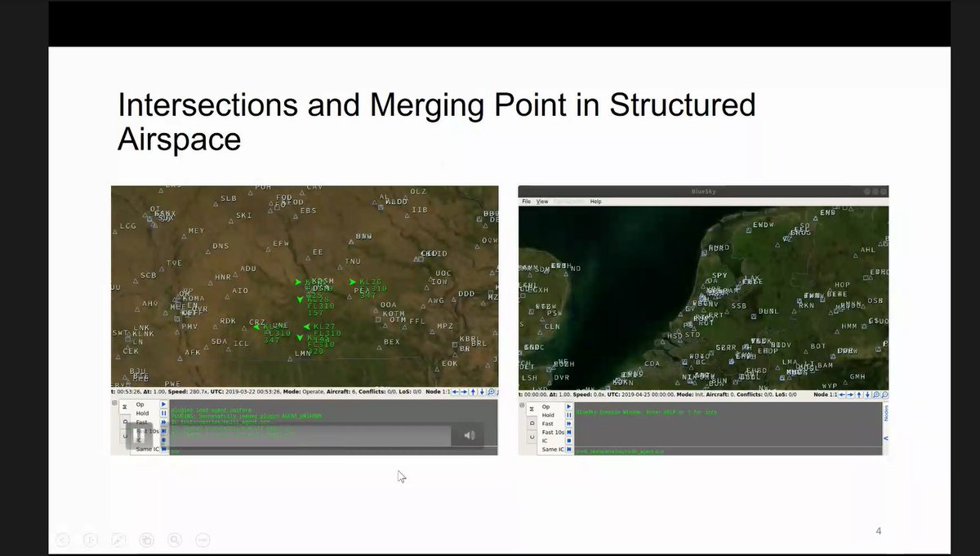Click the Fast 10s label in right window
980x556 pixels.
tap(553, 432)
